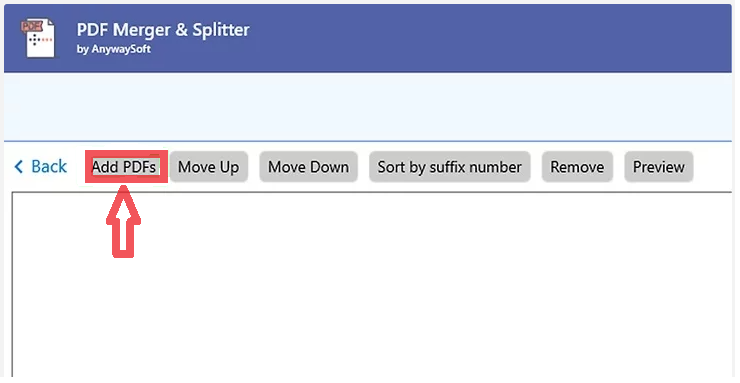Click the light blue banner below the header
This screenshot has width=740, height=383.
pos(368,107)
